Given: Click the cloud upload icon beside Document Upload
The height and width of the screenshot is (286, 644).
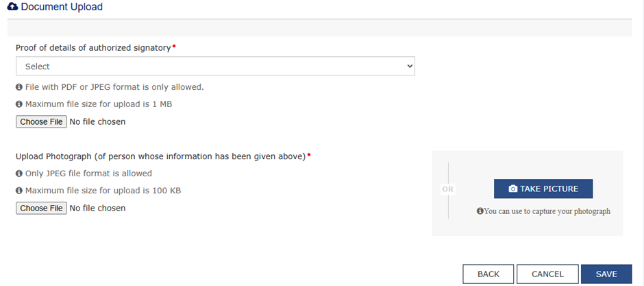Looking at the screenshot, I should [12, 7].
